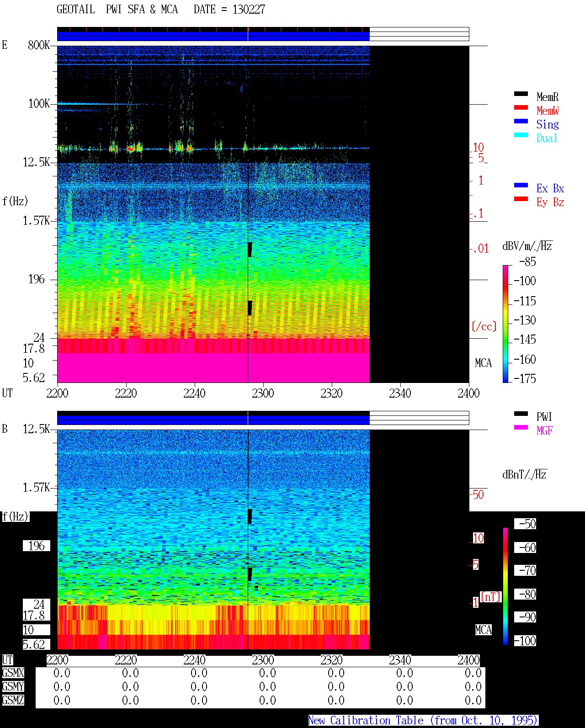
Task: Click the 'MemW' legend label
Action: [x=548, y=111]
